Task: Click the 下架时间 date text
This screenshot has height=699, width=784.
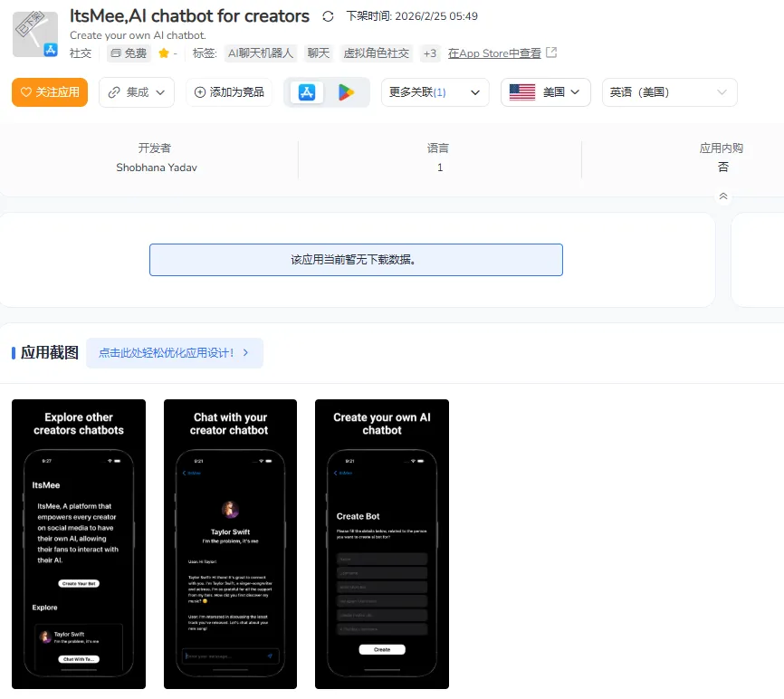Action: pos(412,16)
